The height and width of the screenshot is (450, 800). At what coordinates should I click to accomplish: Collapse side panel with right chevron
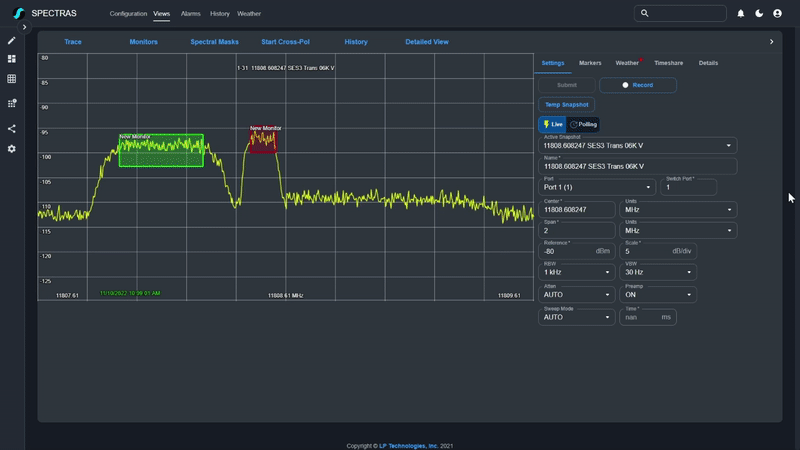771,42
